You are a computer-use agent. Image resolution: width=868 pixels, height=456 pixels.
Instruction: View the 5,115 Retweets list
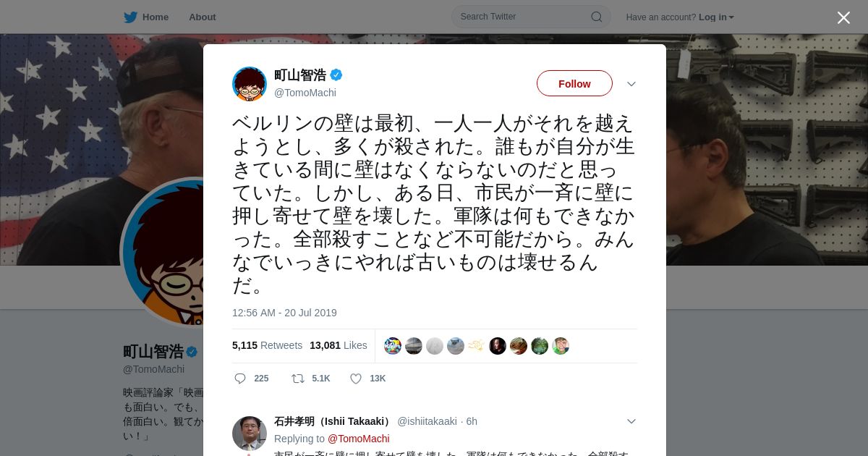tap(268, 345)
